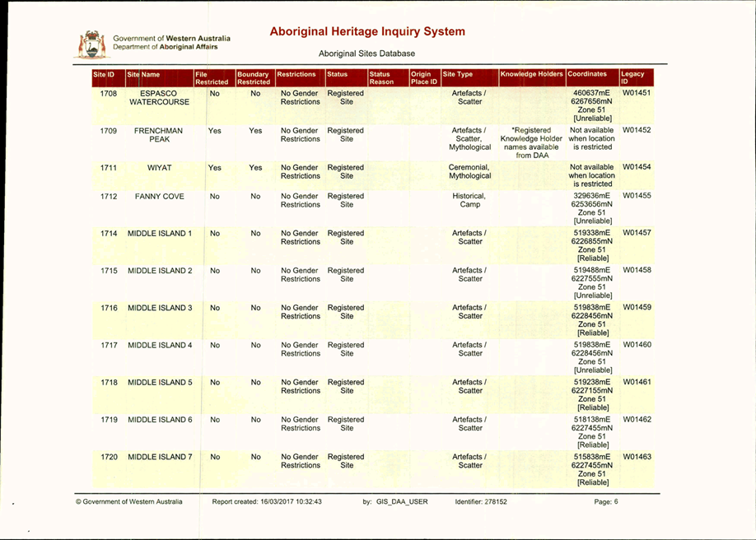Click legacy ID W01451
Screen dimensions: 756x540
pos(637,93)
